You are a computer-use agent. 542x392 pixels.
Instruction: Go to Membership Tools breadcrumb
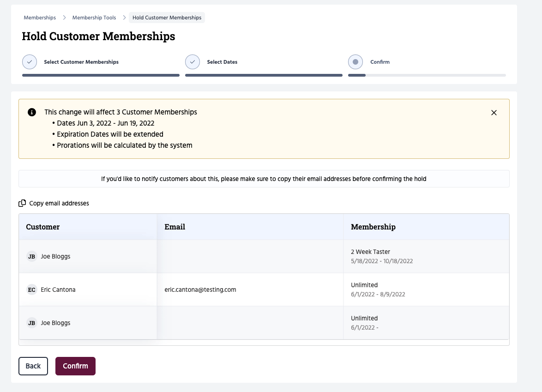(x=94, y=18)
